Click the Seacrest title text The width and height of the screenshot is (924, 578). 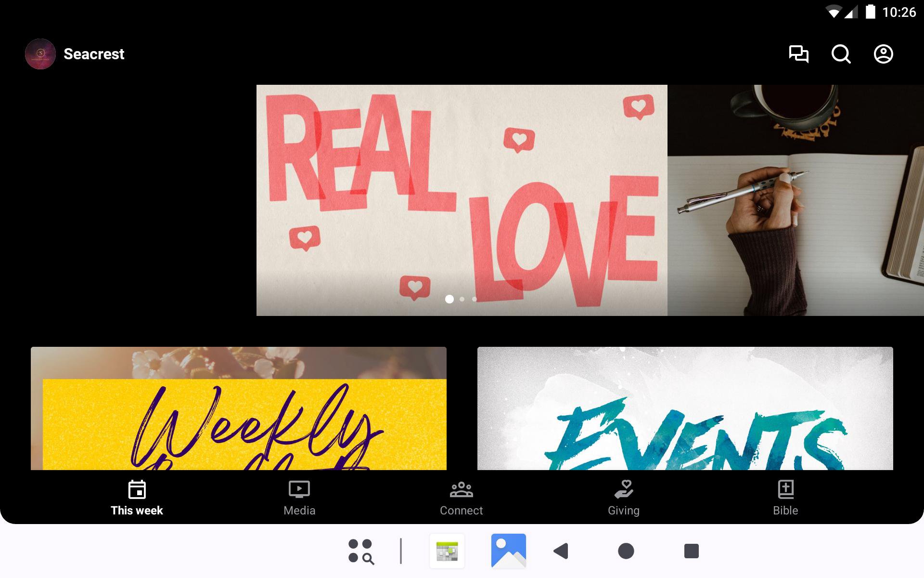pos(94,54)
